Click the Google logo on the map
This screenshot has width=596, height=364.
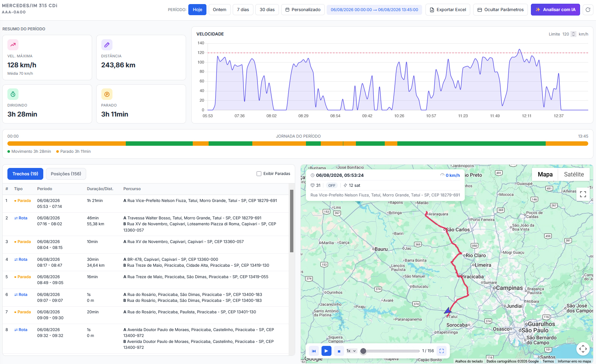pos(314,359)
